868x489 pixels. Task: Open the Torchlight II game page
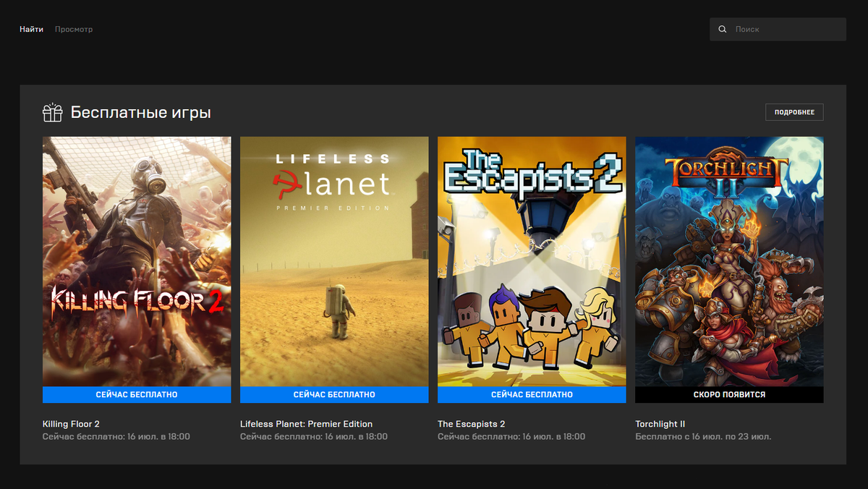point(660,424)
